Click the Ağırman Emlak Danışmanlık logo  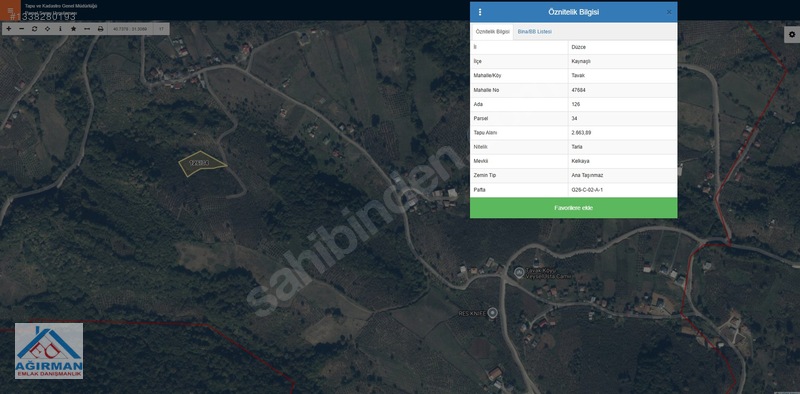49,351
